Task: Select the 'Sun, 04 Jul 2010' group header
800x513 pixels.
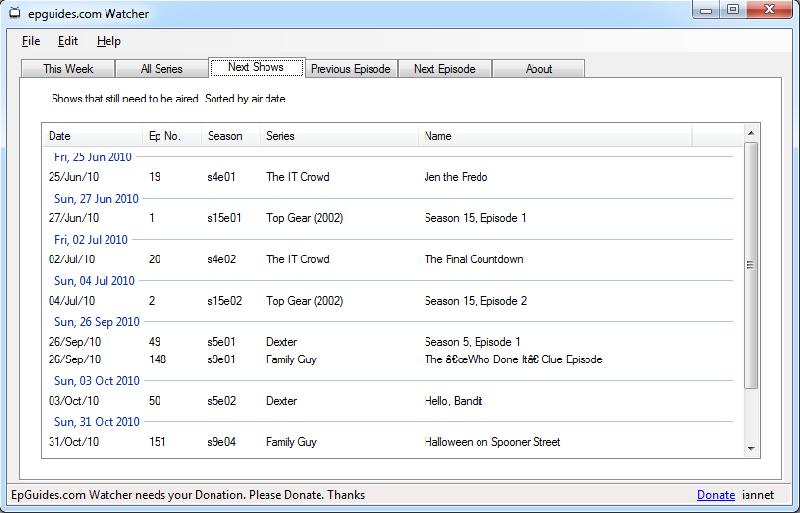Action: point(94,281)
